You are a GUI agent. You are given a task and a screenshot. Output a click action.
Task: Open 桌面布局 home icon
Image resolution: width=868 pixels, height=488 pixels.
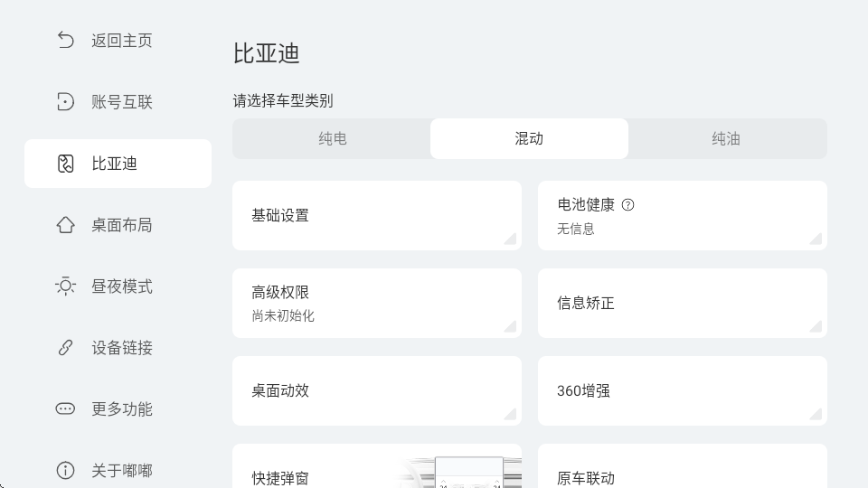65,225
